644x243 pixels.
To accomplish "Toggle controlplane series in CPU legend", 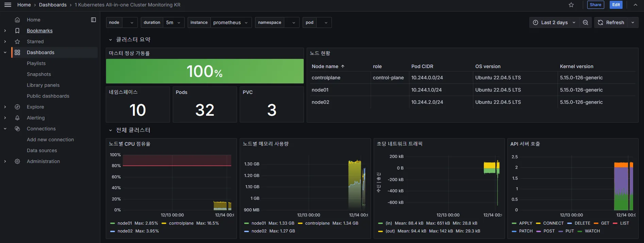I will click(181, 223).
